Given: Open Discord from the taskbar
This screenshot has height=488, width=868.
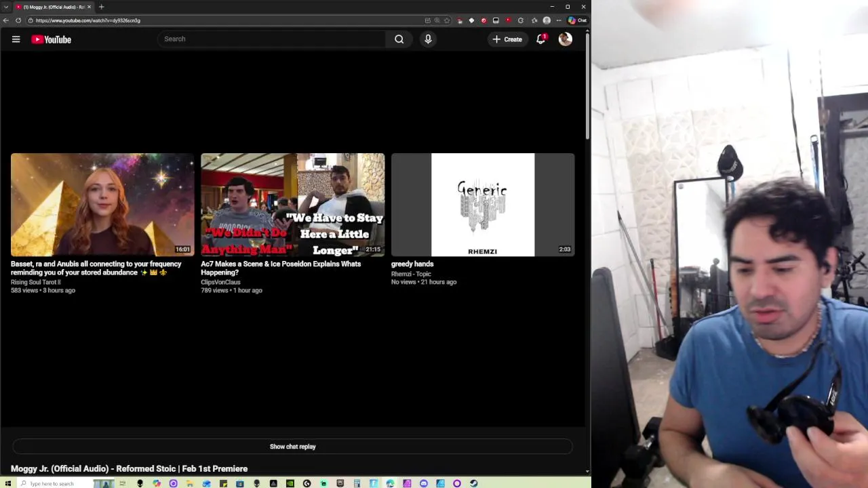Looking at the screenshot, I should click(x=423, y=483).
